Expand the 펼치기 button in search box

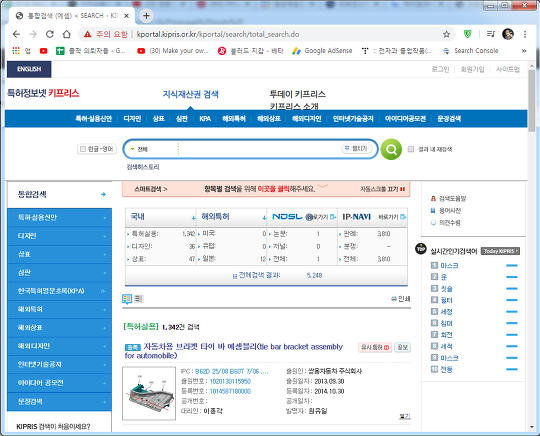[x=357, y=148]
